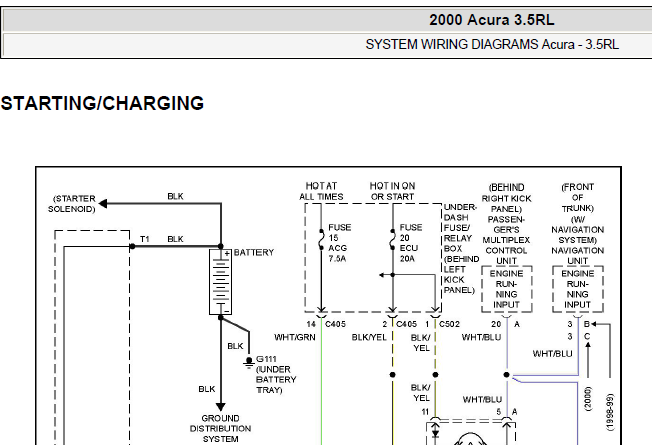Click the STARTING/CHARGING heading
The width and height of the screenshot is (652, 445).
102,103
